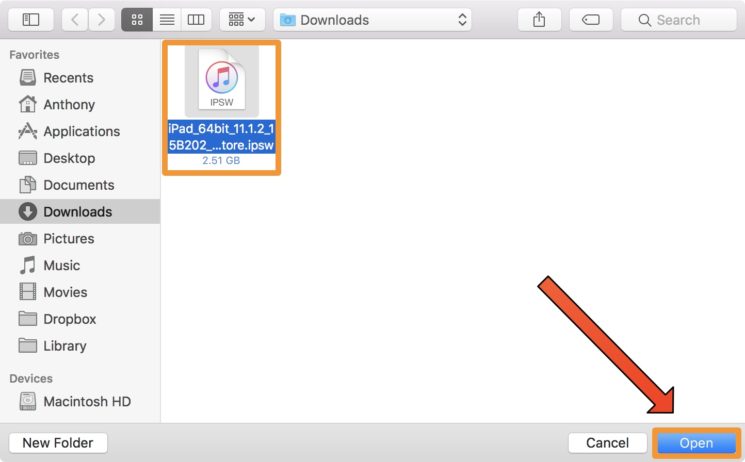Image resolution: width=745 pixels, height=462 pixels.
Task: Click the Share toolbar icon
Action: click(540, 19)
